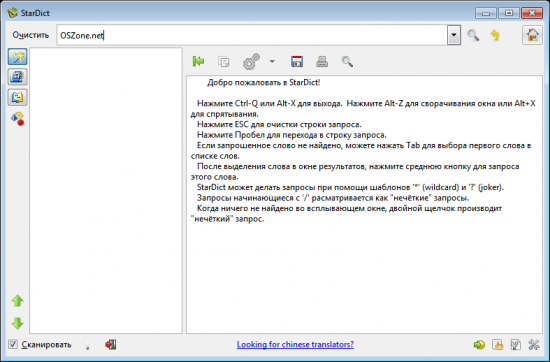Click the green go-to-first arrow toolbar icon

coord(198,61)
